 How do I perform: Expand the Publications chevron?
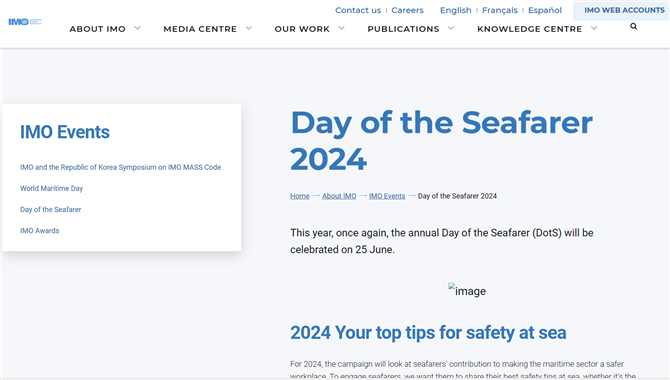tap(451, 28)
